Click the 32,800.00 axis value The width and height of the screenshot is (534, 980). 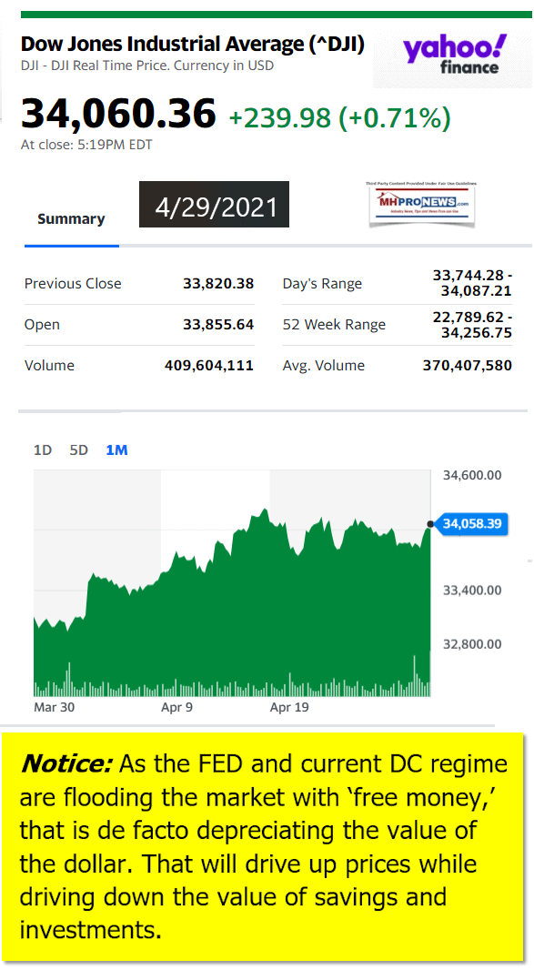tap(472, 643)
